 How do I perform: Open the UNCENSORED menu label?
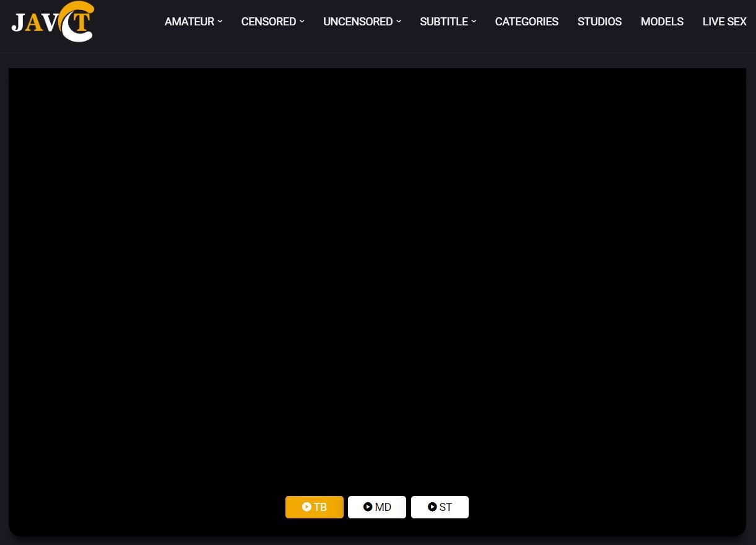click(x=357, y=22)
